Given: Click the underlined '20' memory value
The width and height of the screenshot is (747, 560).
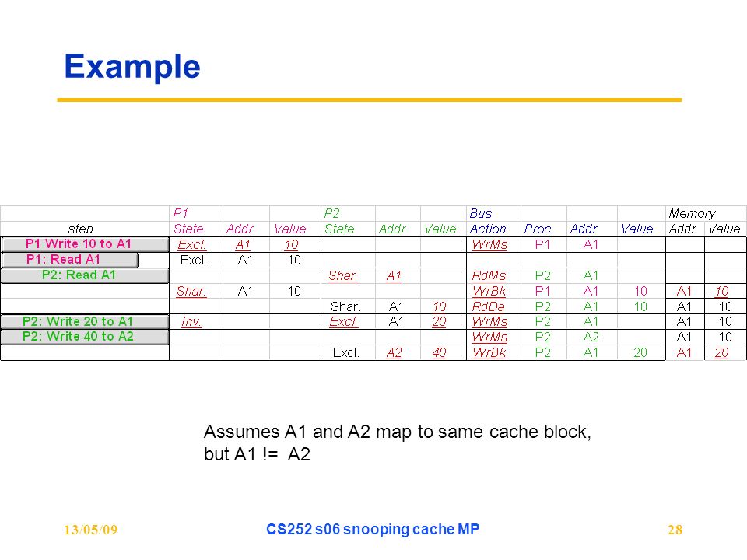Looking at the screenshot, I should [x=721, y=353].
